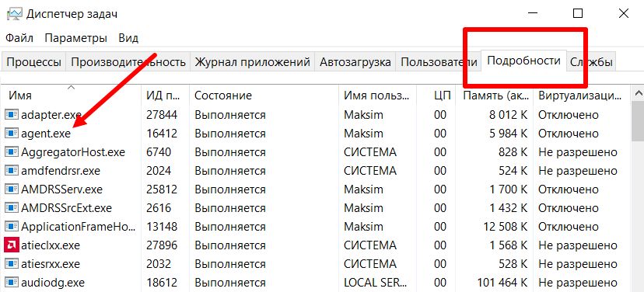Click memory value 1 432 K
The image size is (644, 292).
508,208
